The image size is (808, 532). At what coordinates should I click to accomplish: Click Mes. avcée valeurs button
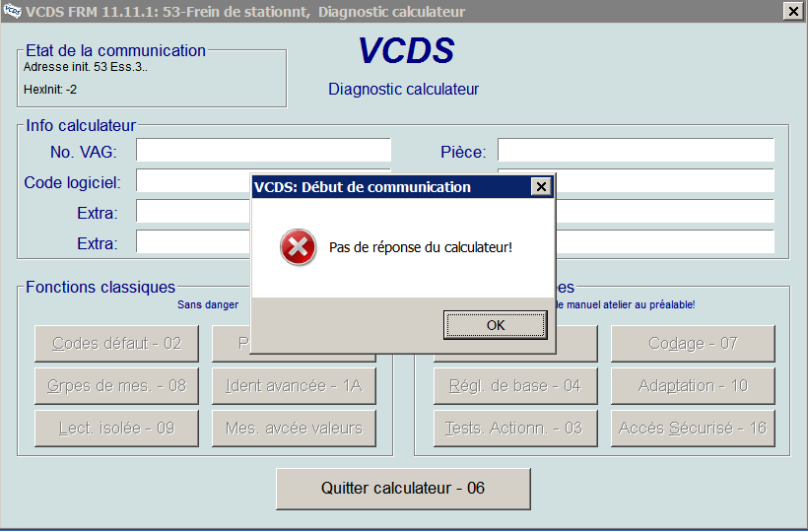coord(294,429)
